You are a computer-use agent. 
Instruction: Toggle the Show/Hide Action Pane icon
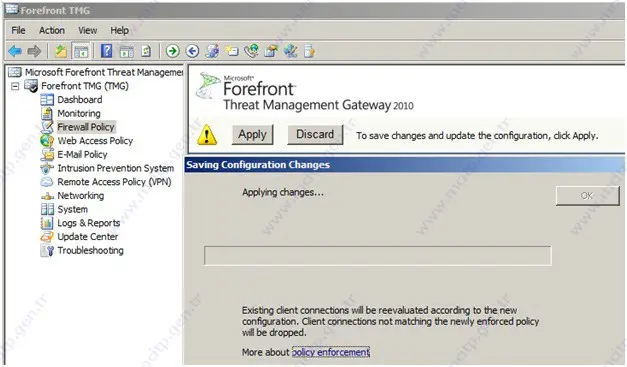[127, 51]
